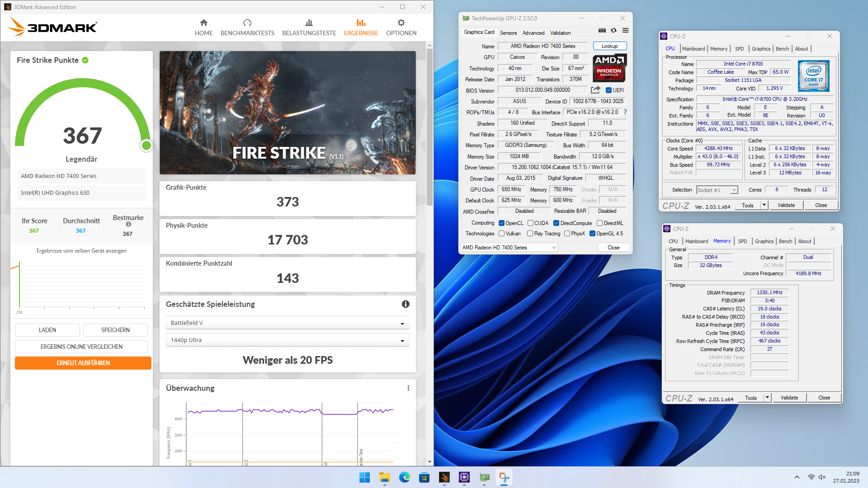Open File Explorer from taskbar
Image resolution: width=868 pixels, height=488 pixels.
coord(384,477)
